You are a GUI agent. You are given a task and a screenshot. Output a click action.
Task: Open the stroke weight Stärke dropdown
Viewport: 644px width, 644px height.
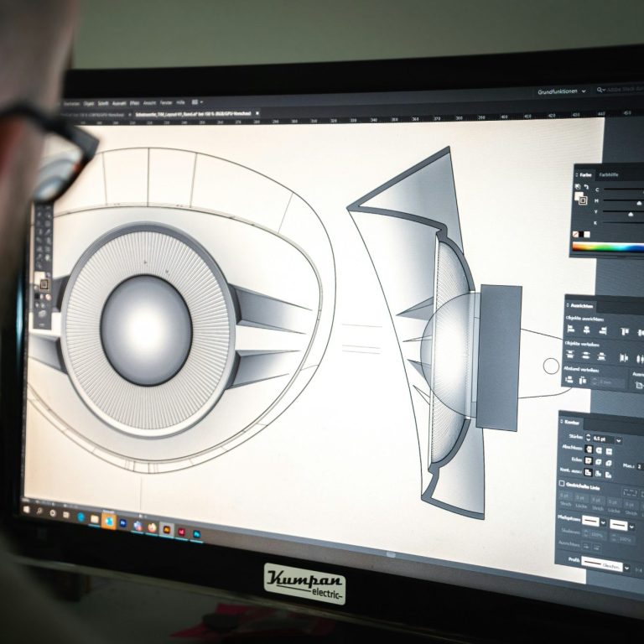[618, 439]
